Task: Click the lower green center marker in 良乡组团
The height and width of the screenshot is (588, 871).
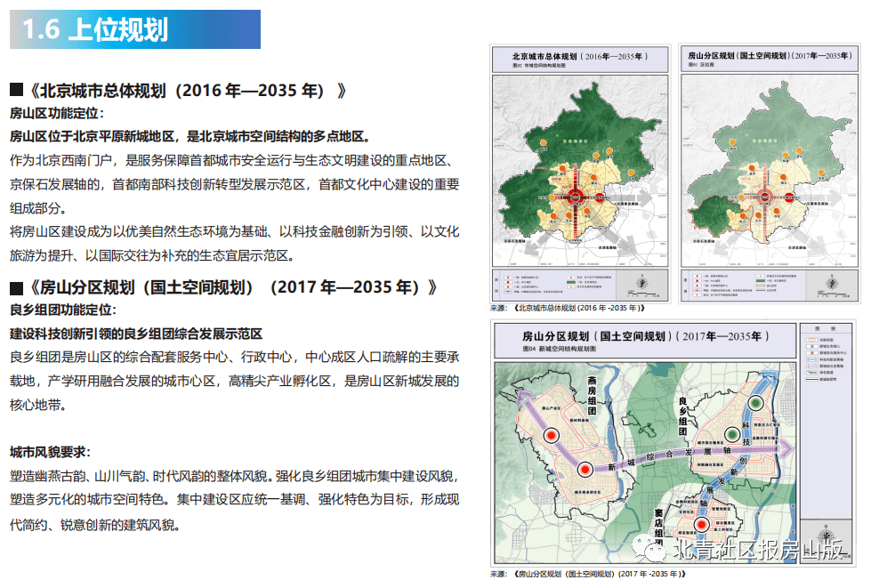Action: coord(732,433)
